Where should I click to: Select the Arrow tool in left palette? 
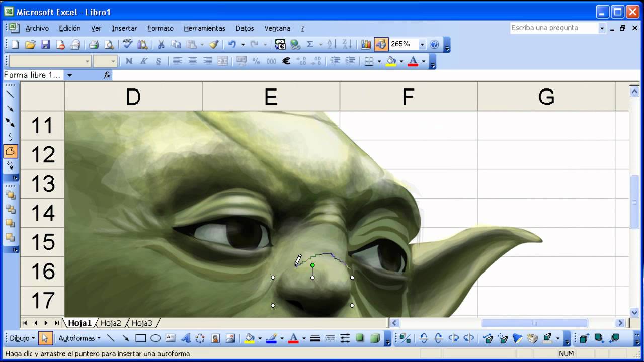pyautogui.click(x=10, y=108)
